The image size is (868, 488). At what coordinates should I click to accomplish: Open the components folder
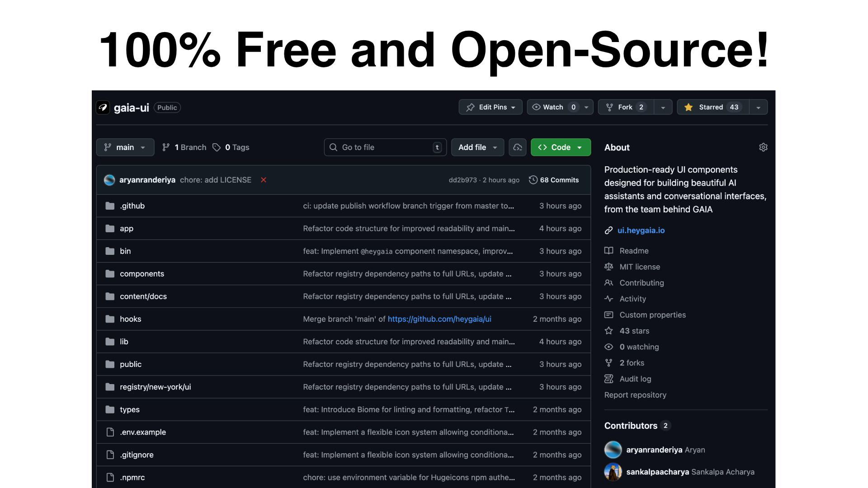pyautogui.click(x=142, y=274)
